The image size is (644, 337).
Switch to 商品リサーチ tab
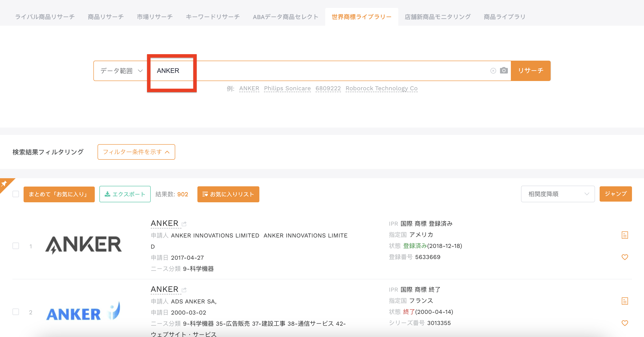(x=106, y=17)
